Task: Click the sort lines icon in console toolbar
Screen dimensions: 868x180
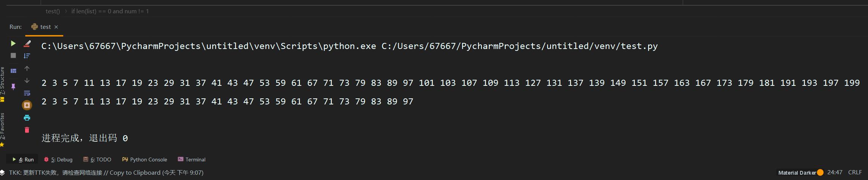Action: tap(27, 56)
